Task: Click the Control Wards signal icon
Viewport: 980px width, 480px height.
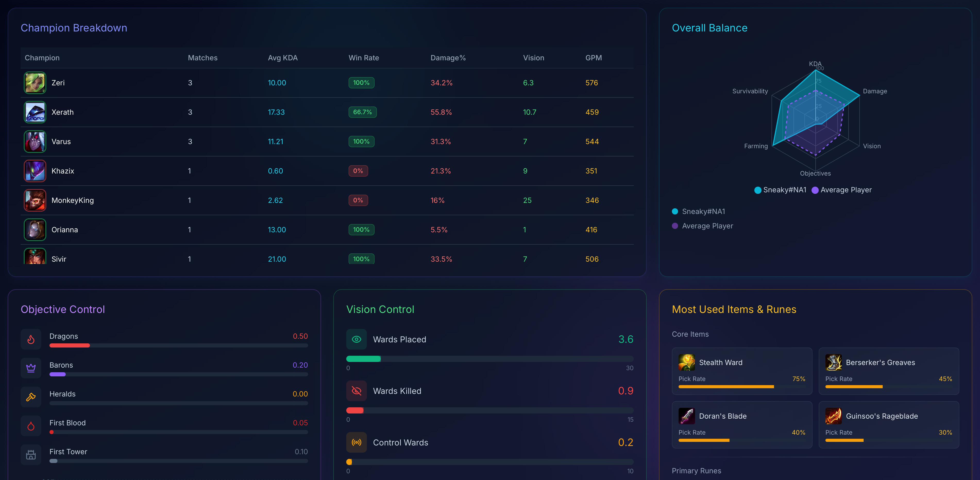Action: (x=357, y=442)
